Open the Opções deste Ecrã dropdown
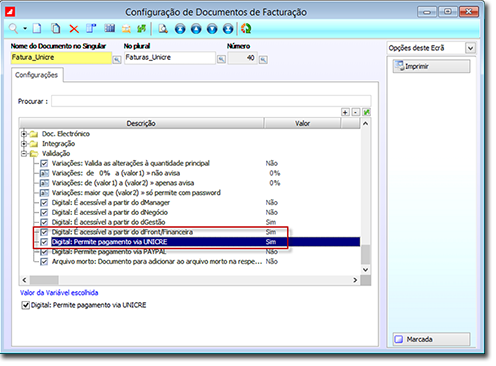The height and width of the screenshot is (366, 496). (x=470, y=48)
